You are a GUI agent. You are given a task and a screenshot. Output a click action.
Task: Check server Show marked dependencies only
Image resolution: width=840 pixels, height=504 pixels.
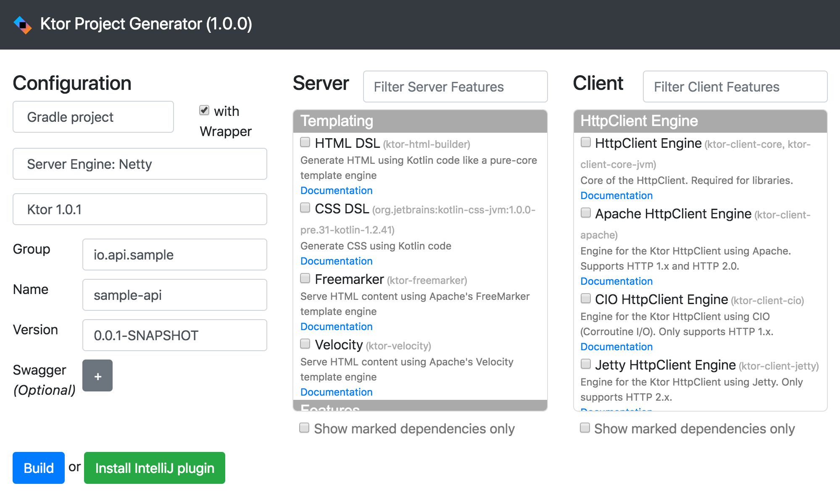304,428
